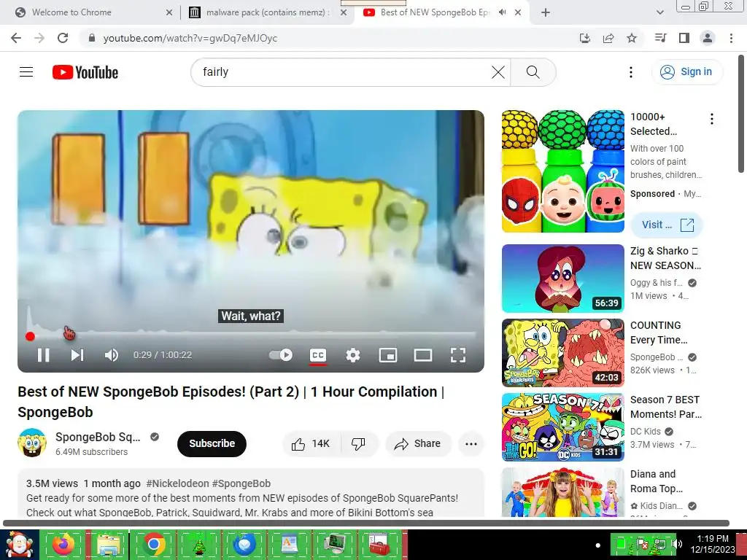747x560 pixels.
Task: Click the Sign in button
Action: [686, 72]
